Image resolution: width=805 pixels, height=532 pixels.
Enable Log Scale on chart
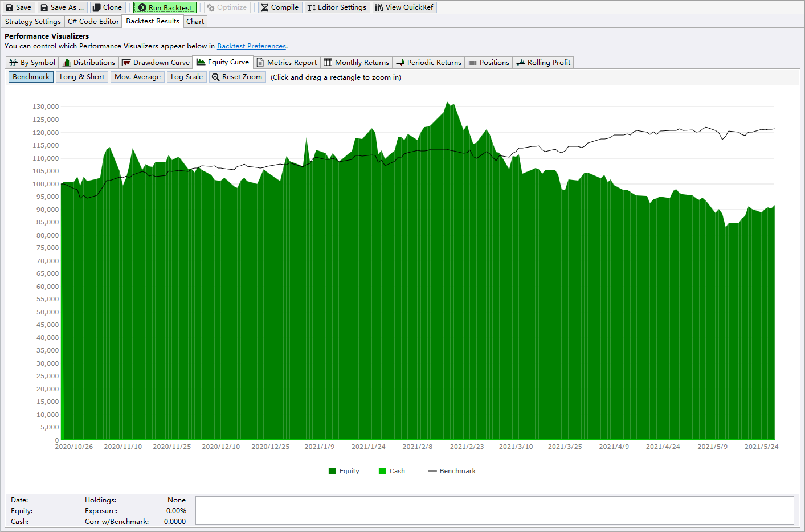[186, 77]
